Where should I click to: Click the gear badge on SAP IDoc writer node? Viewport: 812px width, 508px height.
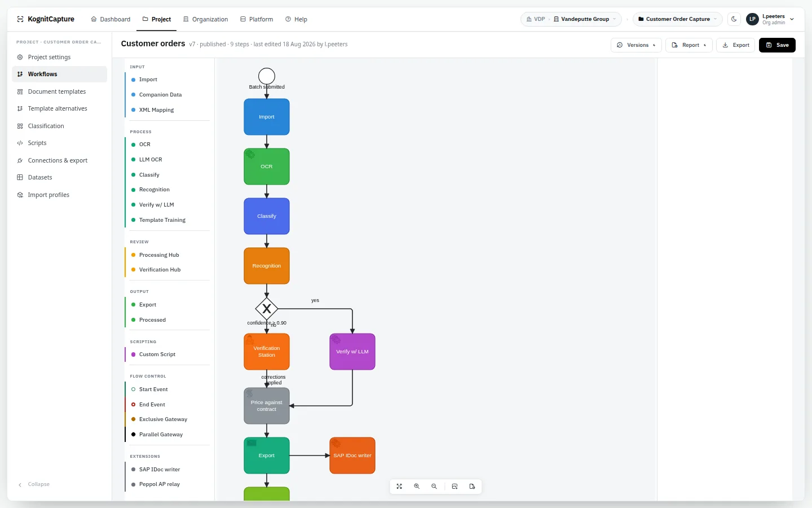336,443
